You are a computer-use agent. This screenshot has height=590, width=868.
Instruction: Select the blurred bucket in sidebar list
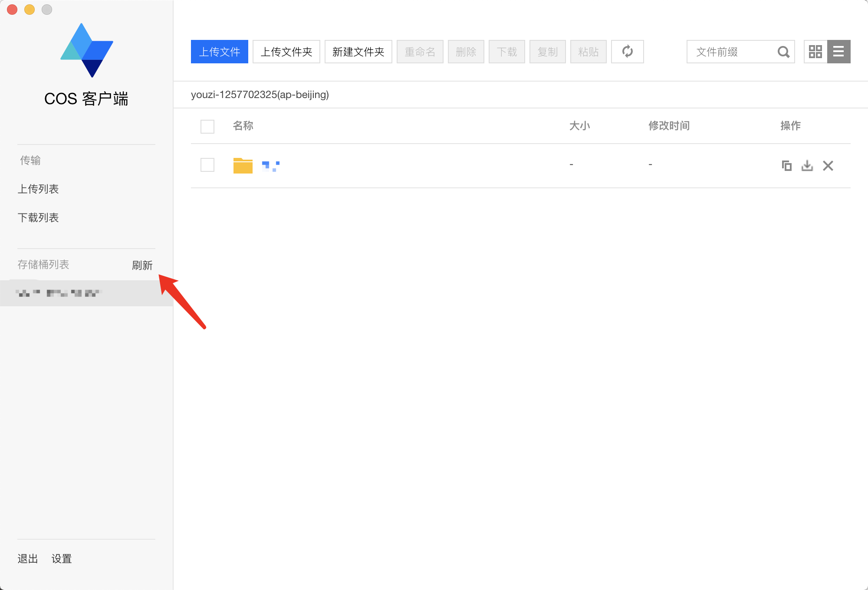point(59,293)
